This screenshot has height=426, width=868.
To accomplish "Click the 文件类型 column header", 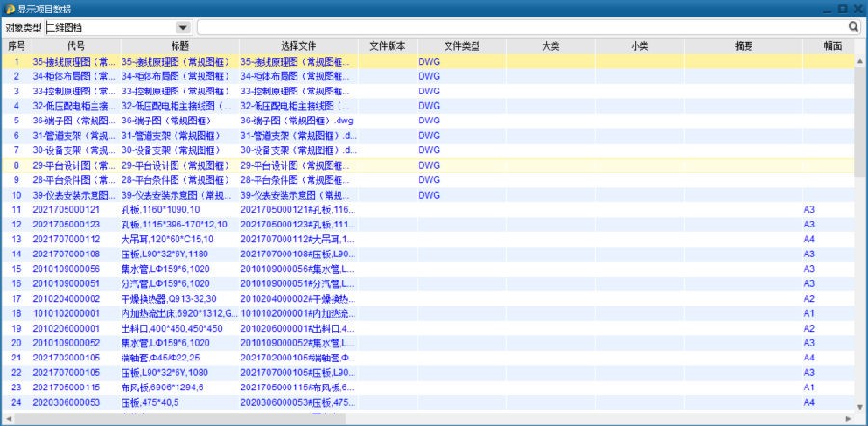I will pyautogui.click(x=461, y=45).
